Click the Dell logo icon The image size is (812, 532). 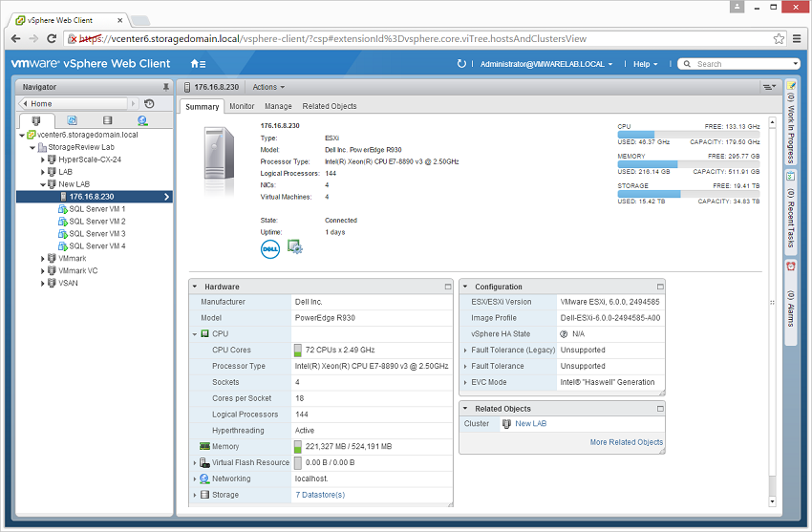(x=269, y=249)
